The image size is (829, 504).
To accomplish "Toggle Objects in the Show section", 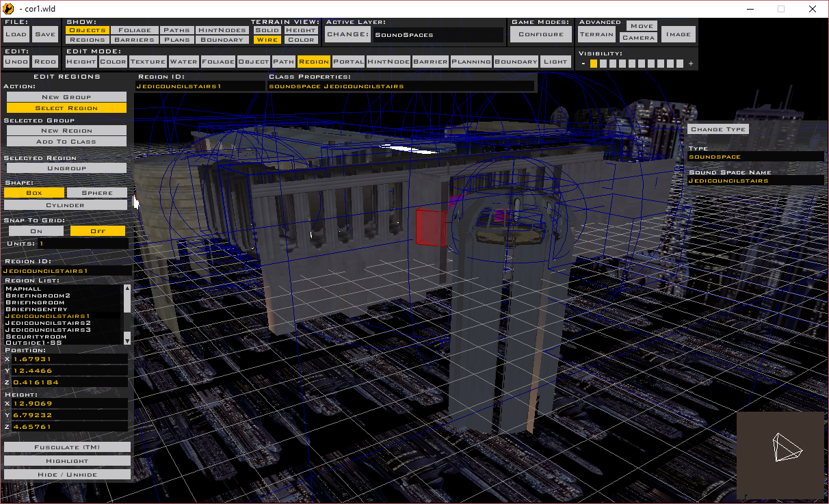I will pyautogui.click(x=88, y=30).
